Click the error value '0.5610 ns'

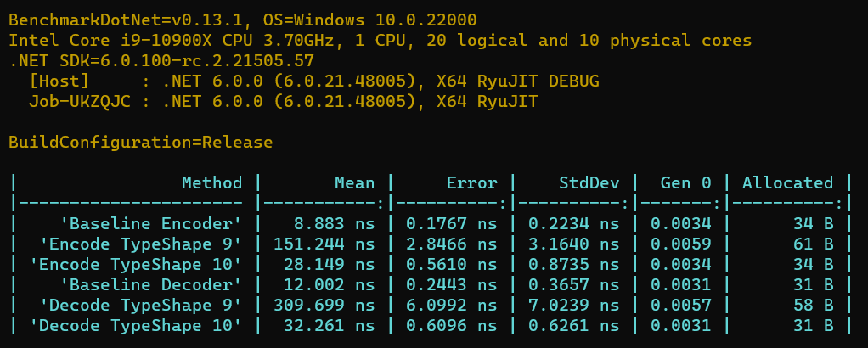coord(452,265)
